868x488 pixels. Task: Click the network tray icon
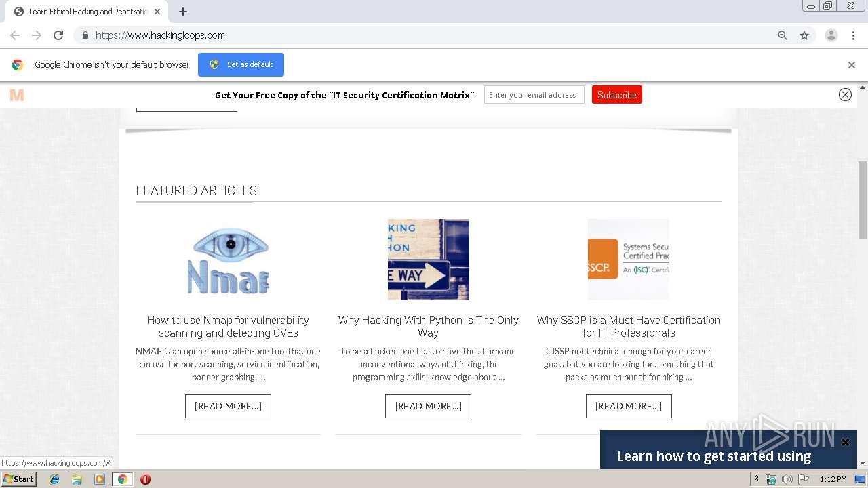(771, 479)
